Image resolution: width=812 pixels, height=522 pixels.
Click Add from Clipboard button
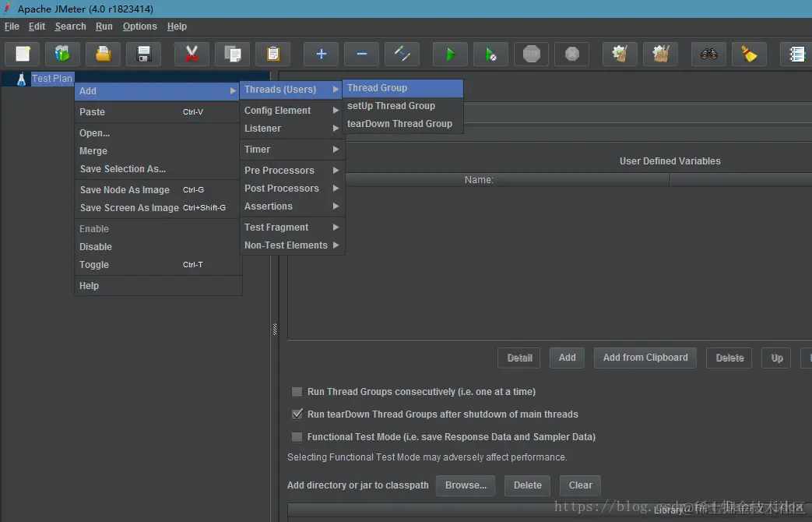click(x=645, y=358)
